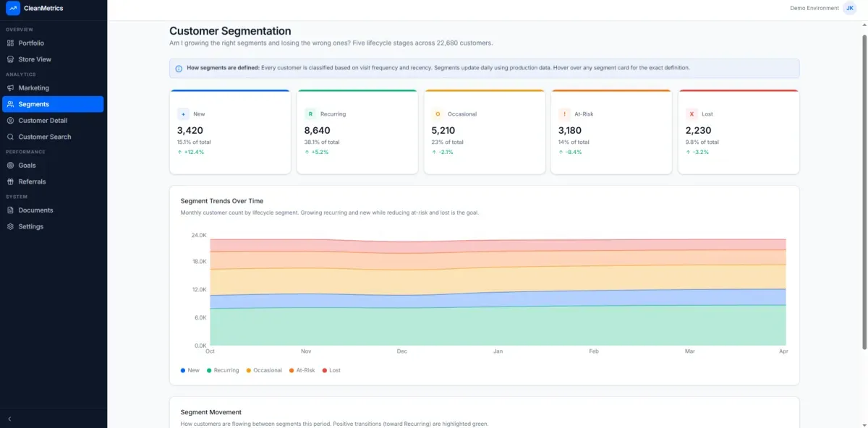Collapse the sidebar with chevron arrow

point(9,419)
